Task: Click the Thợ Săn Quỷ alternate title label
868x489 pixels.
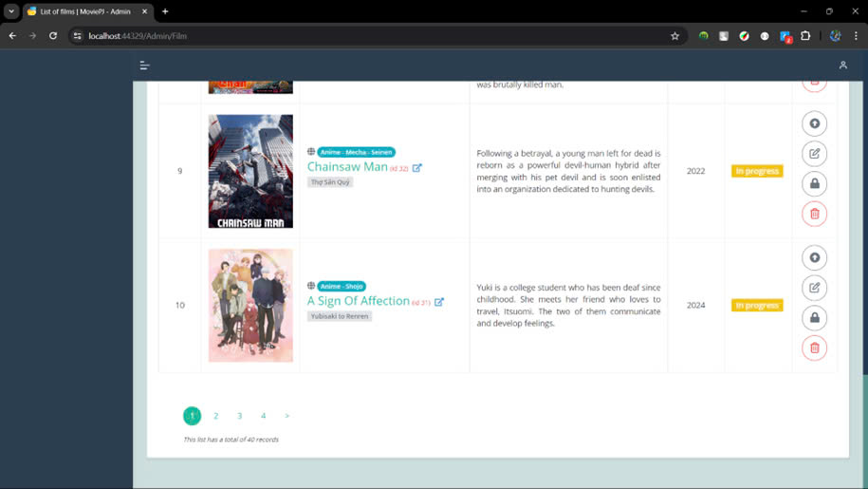Action: tap(330, 182)
